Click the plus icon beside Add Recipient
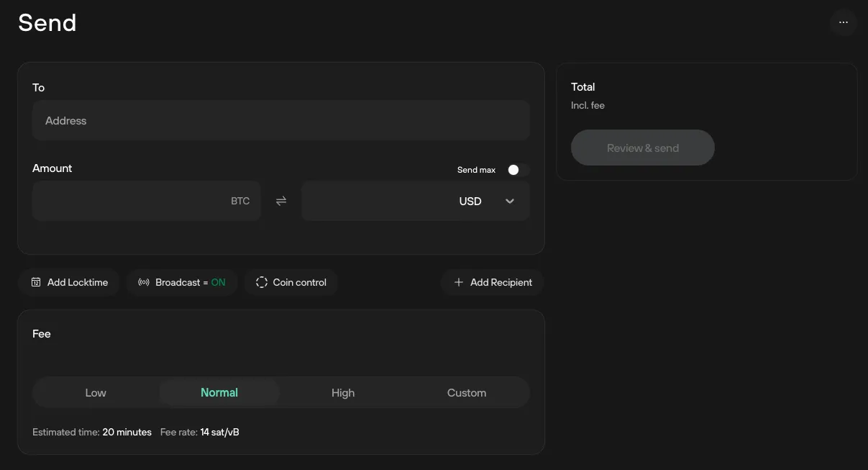The image size is (868, 470). 459,282
